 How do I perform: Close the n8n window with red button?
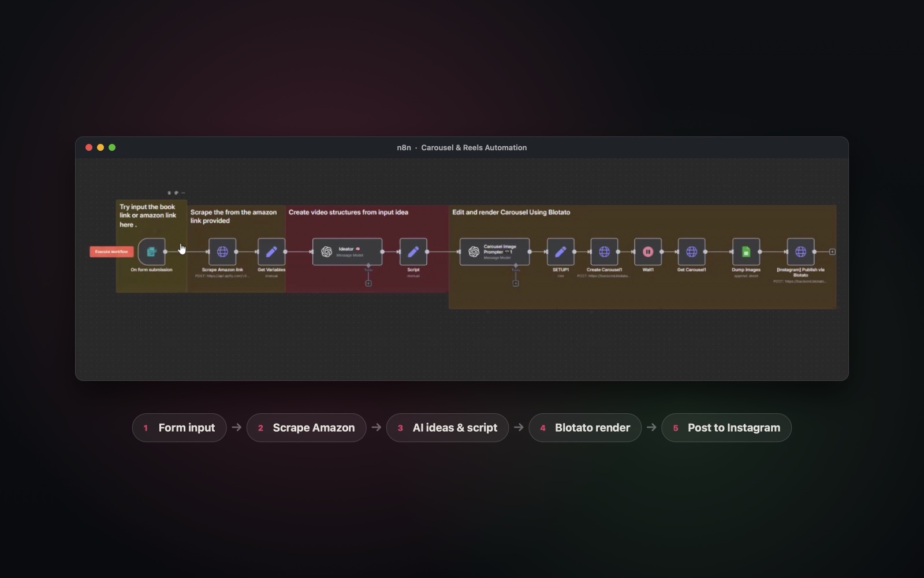tap(89, 147)
